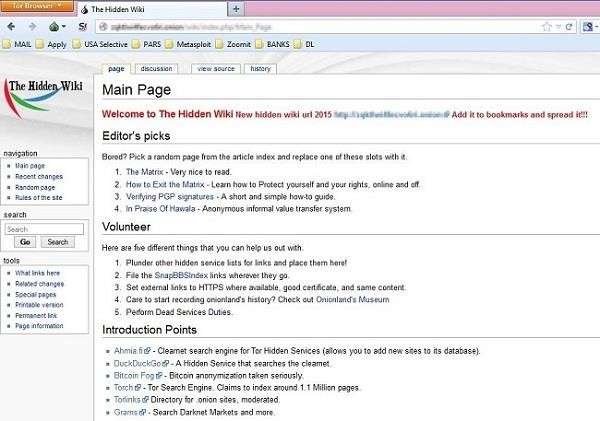
Task: Click the Volunteer section heading
Action: tap(126, 227)
